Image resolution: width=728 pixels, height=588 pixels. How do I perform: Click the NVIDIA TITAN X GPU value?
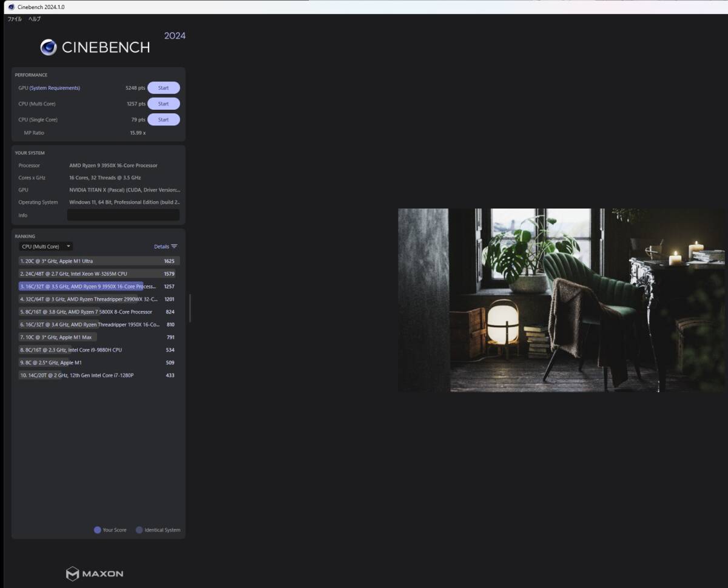[x=124, y=190]
